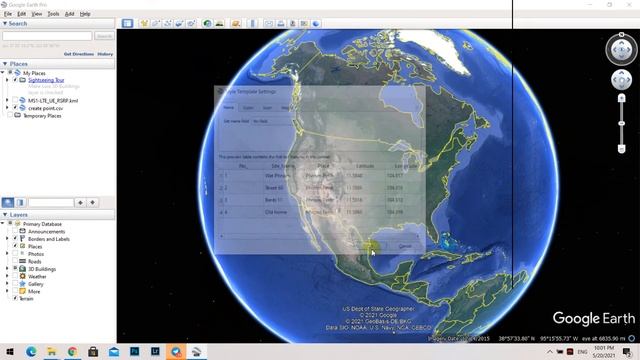Uncheck the Sightseeing Tour checkbox
Screen dimensions: 640x360
click(x=15, y=80)
